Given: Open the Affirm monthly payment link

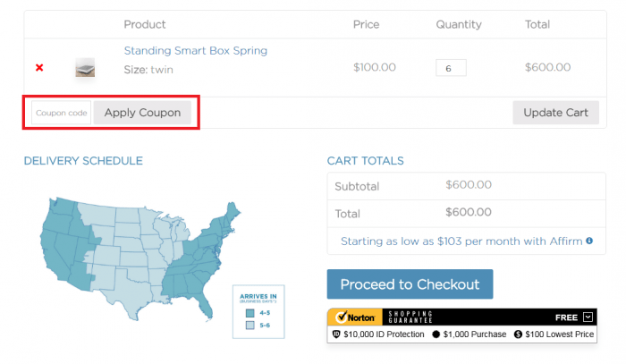Looking at the screenshot, I should [461, 241].
